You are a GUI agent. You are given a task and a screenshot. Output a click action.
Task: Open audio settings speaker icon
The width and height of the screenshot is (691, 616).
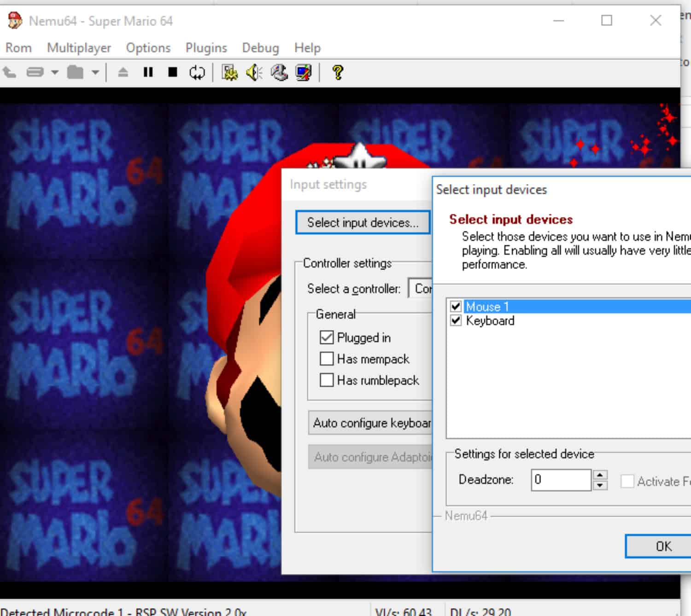coord(254,72)
